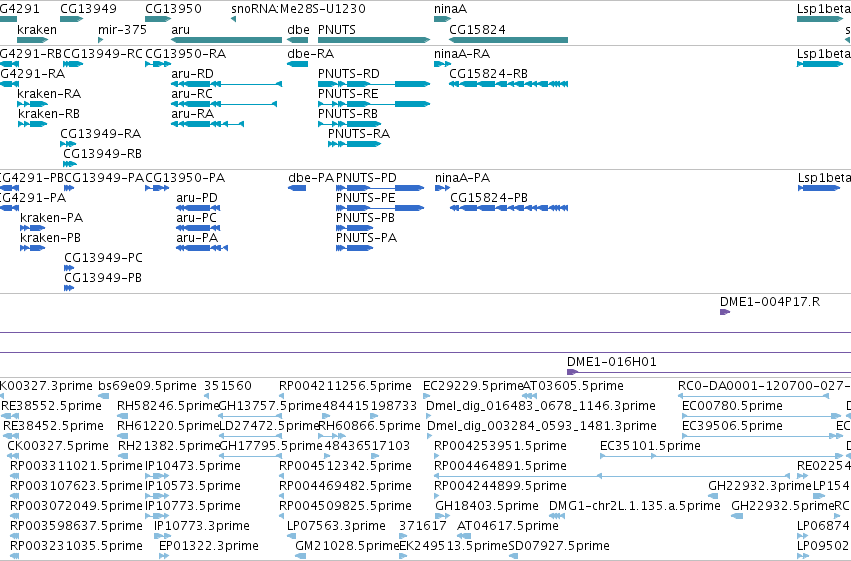Image resolution: width=851 pixels, height=561 pixels.
Task: Click the dbe-PA protein feature
Action: coord(297,188)
